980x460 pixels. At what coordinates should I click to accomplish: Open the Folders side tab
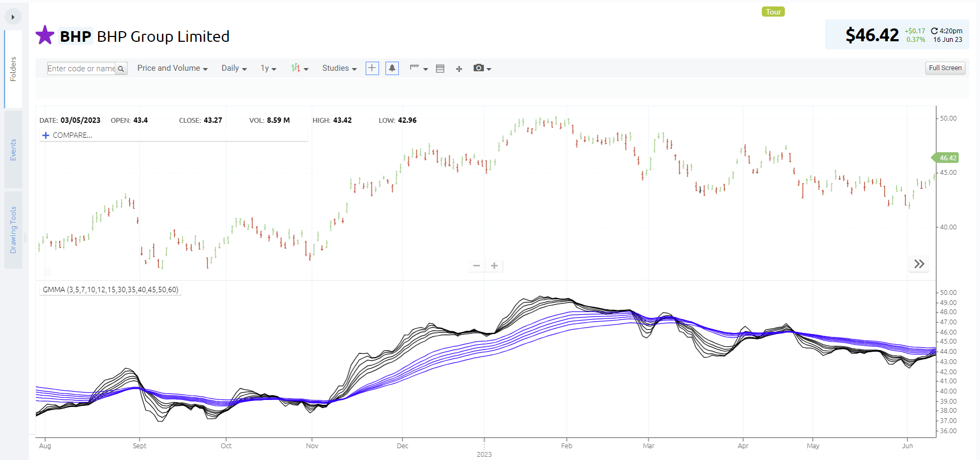pyautogui.click(x=13, y=69)
